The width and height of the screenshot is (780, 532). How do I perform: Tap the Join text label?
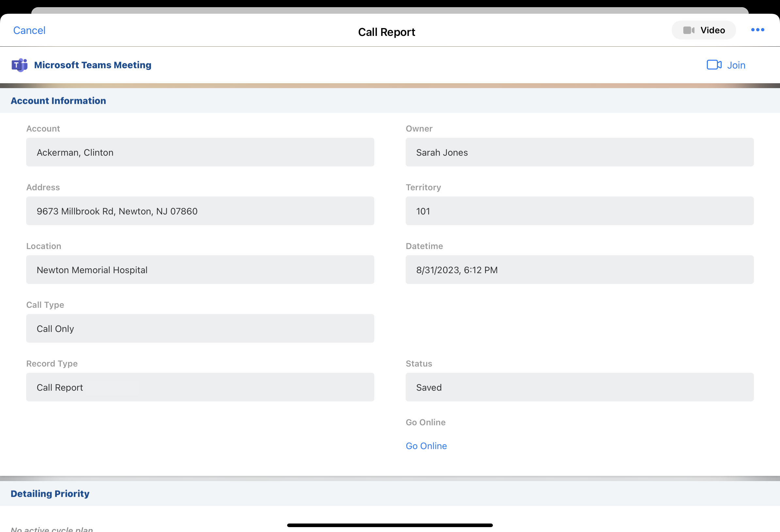click(x=736, y=65)
